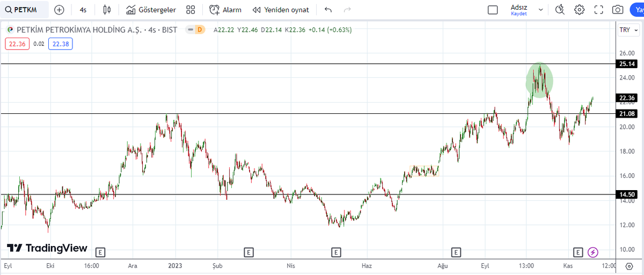
Task: Redo the last chart action
Action: [x=347, y=10]
